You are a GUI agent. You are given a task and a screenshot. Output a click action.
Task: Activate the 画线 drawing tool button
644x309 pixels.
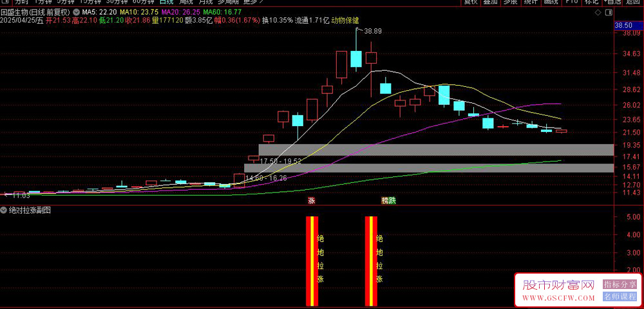[551, 2]
